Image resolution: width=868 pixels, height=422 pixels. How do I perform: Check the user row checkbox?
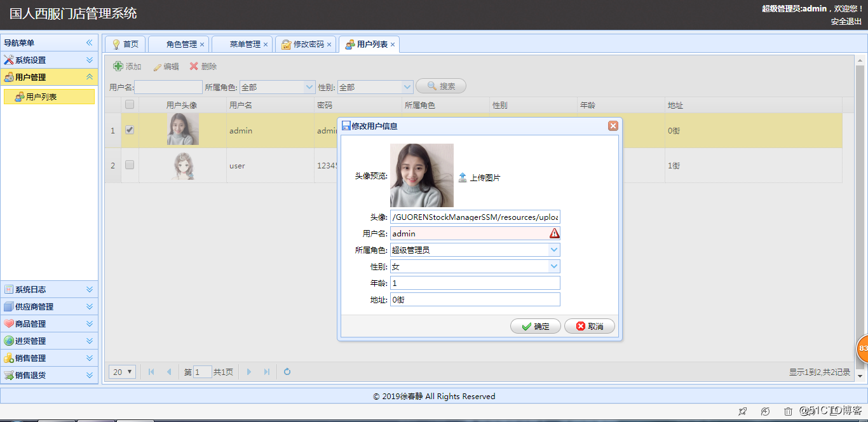(130, 165)
